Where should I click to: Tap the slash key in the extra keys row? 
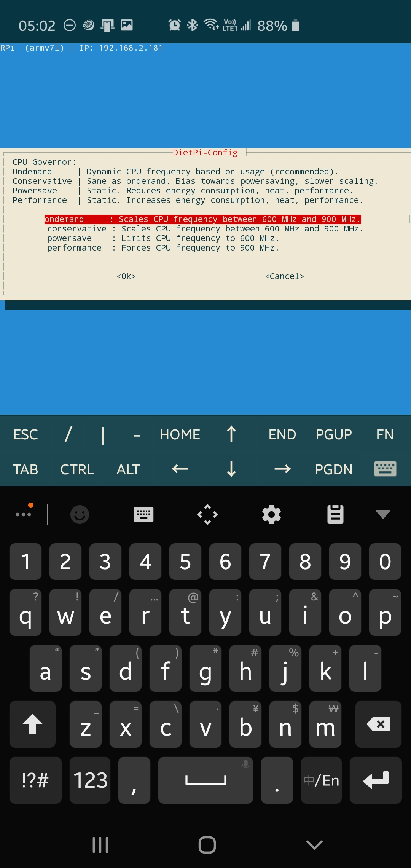coord(68,434)
